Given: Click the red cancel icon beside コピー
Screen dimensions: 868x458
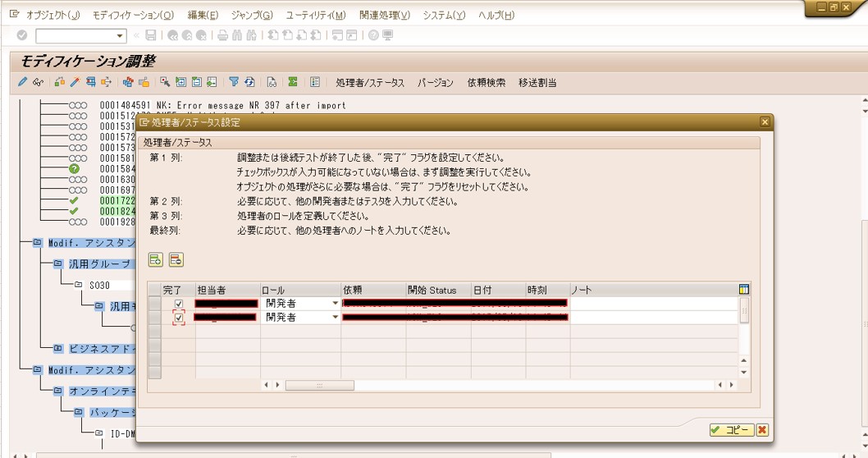Looking at the screenshot, I should 762,430.
